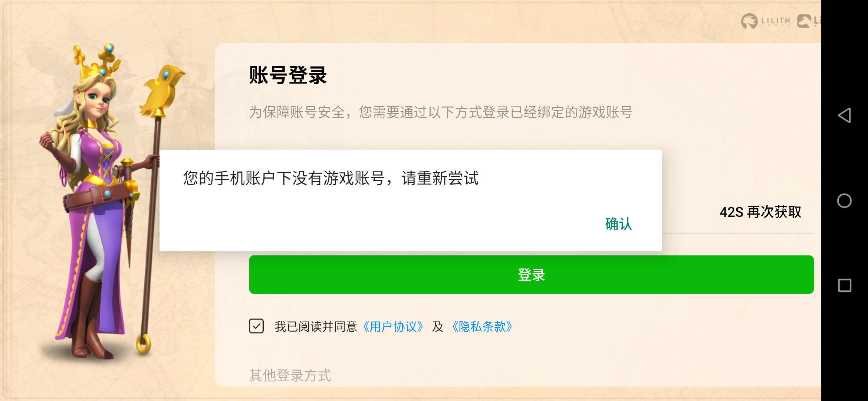
Task: Click the 42S 再次获取 resend countdown
Action: pyautogui.click(x=760, y=212)
